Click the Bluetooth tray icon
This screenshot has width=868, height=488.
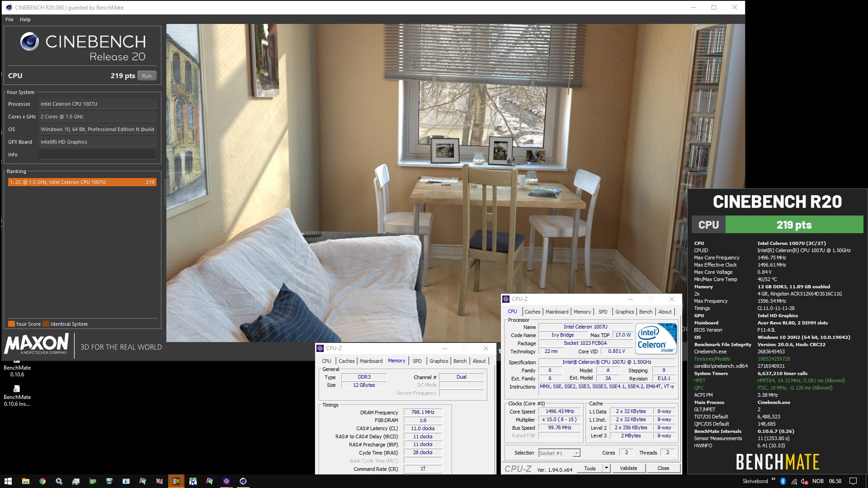(x=783, y=481)
